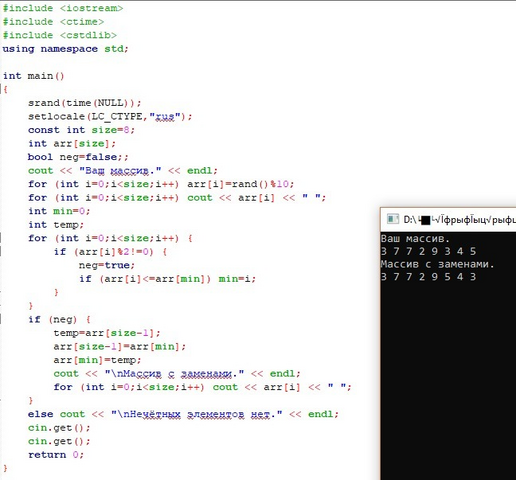Click the console window title bar path

[x=459, y=220]
